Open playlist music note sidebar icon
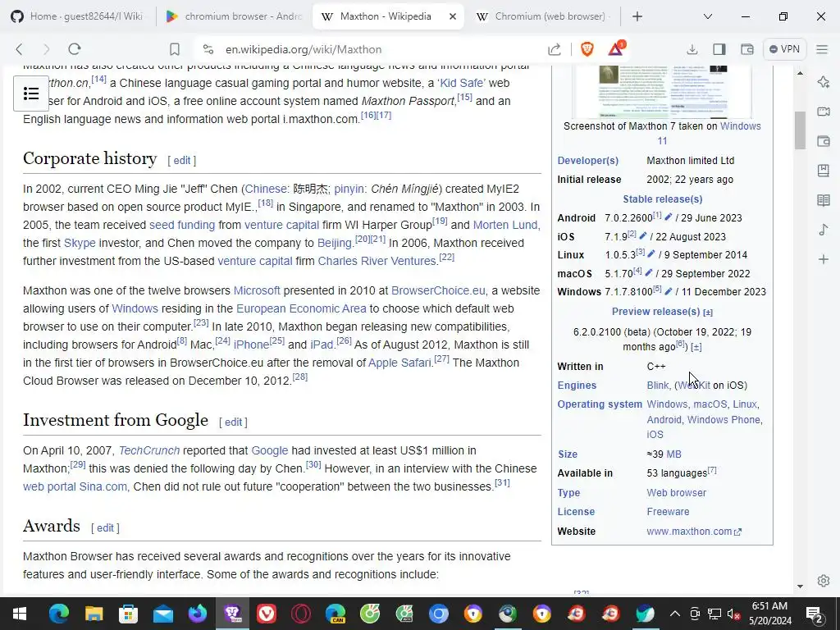Image resolution: width=840 pixels, height=630 pixels. (824, 230)
